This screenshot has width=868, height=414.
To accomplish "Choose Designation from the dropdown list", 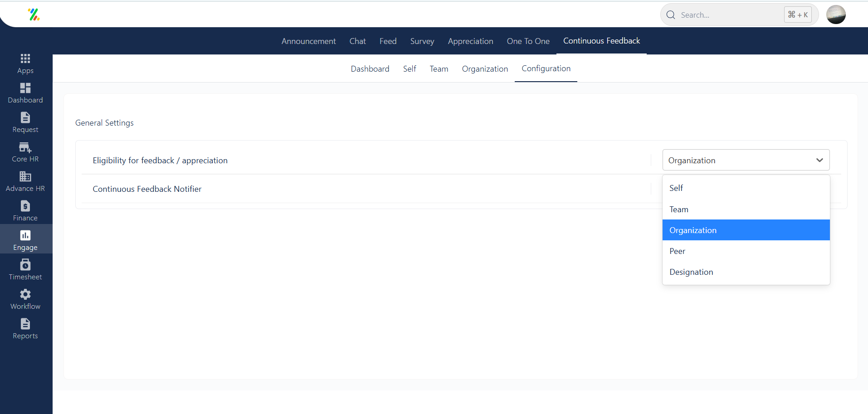I will 746,272.
